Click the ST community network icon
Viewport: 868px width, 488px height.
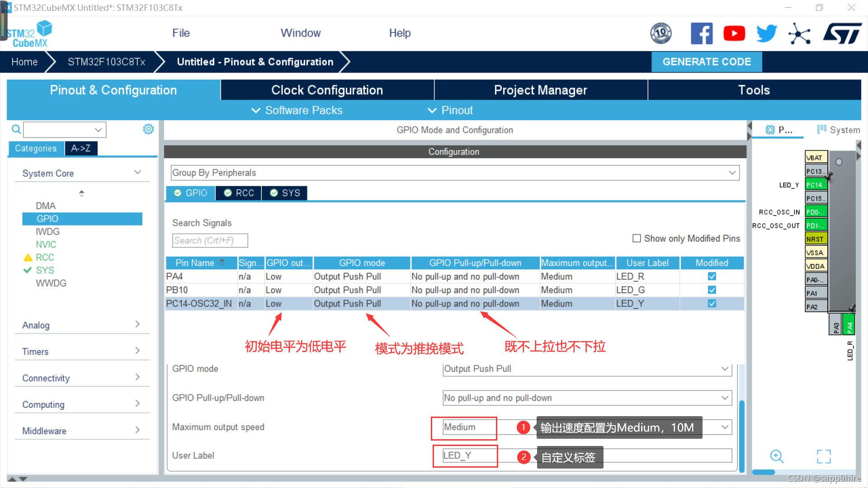(x=799, y=34)
